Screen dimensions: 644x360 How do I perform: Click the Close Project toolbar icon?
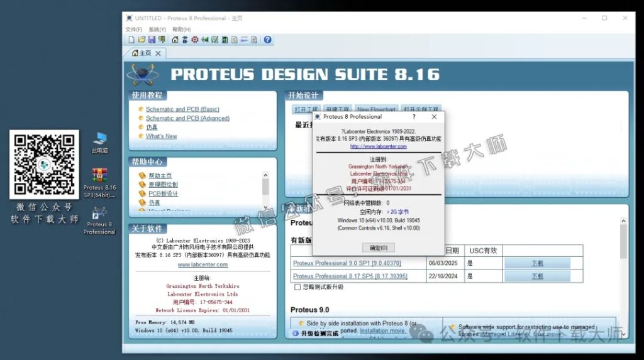[x=162, y=40]
